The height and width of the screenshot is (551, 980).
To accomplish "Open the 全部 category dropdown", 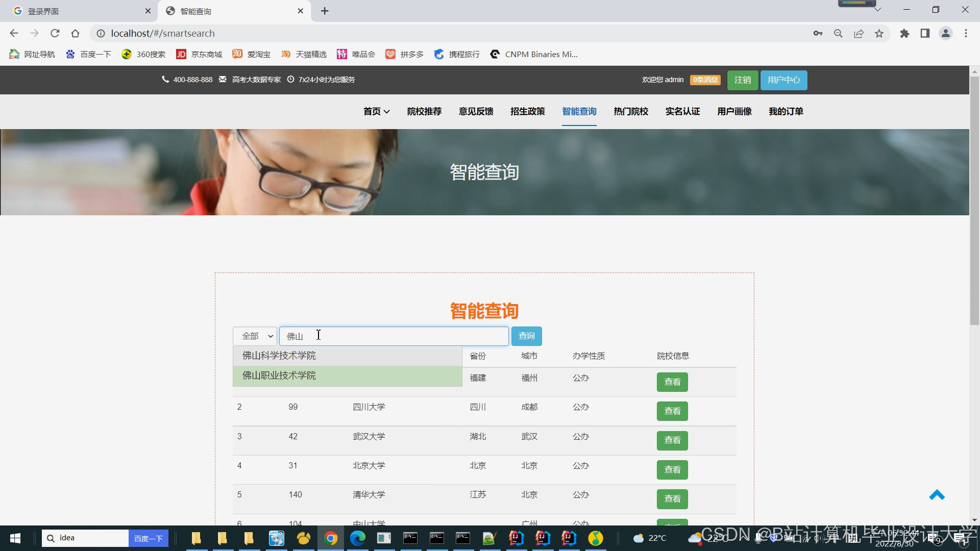I will pos(255,336).
